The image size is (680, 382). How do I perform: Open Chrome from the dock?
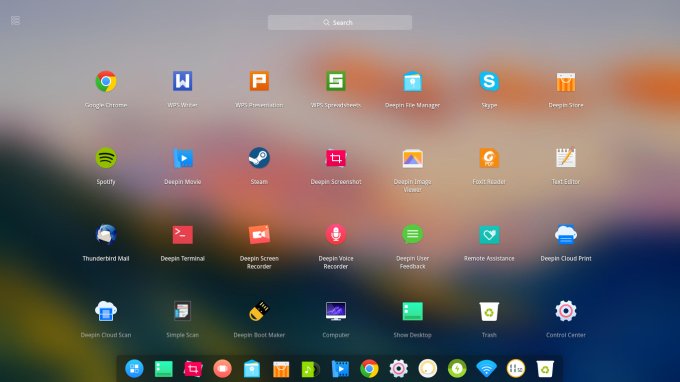(369, 369)
